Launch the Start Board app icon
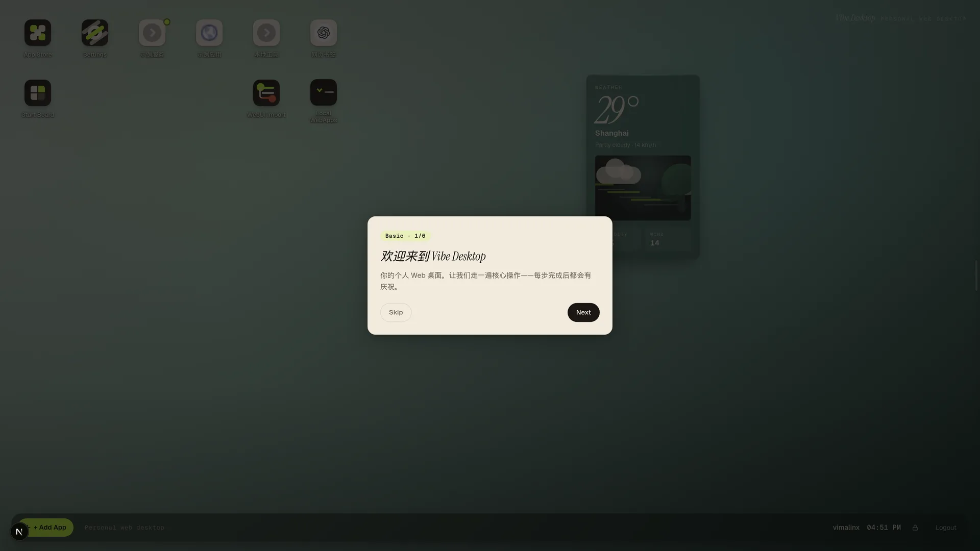 pyautogui.click(x=38, y=93)
